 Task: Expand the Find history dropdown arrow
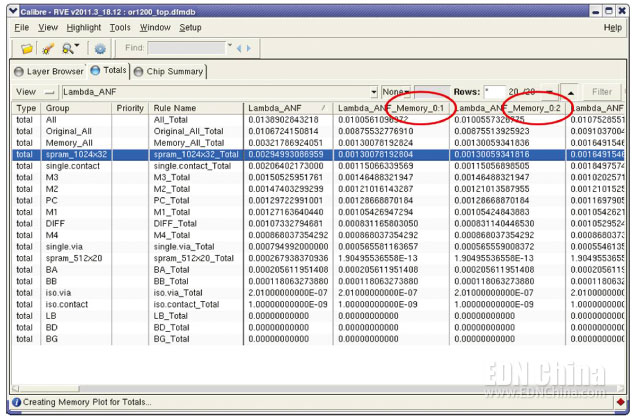230,45
